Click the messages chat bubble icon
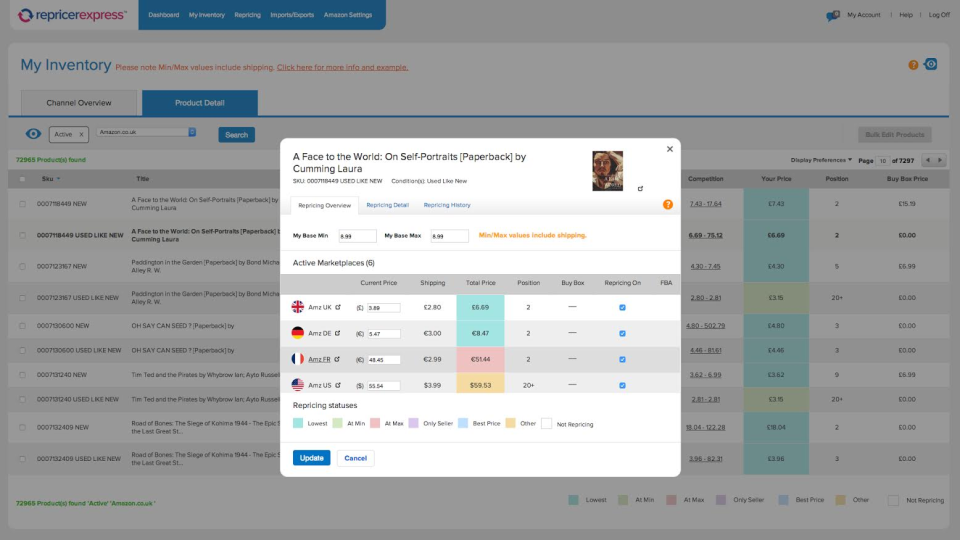Screen dimensions: 960x540 click(832, 16)
